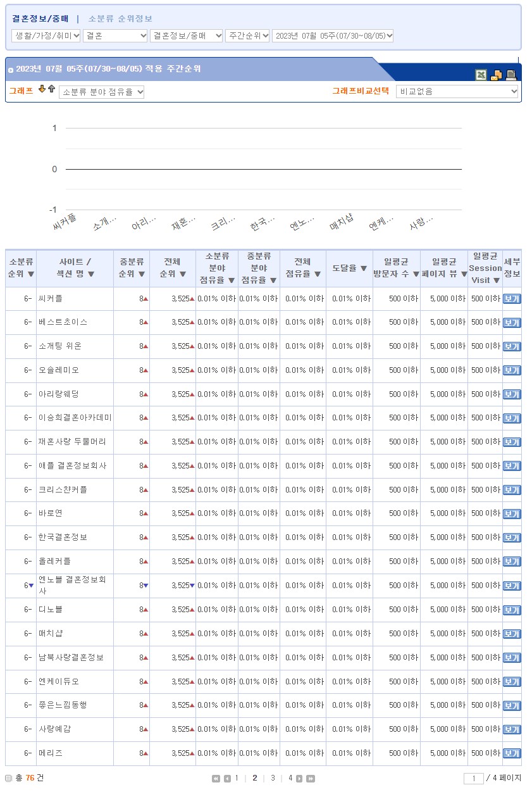
Task: Go to page 3 of results
Action: pyautogui.click(x=273, y=779)
